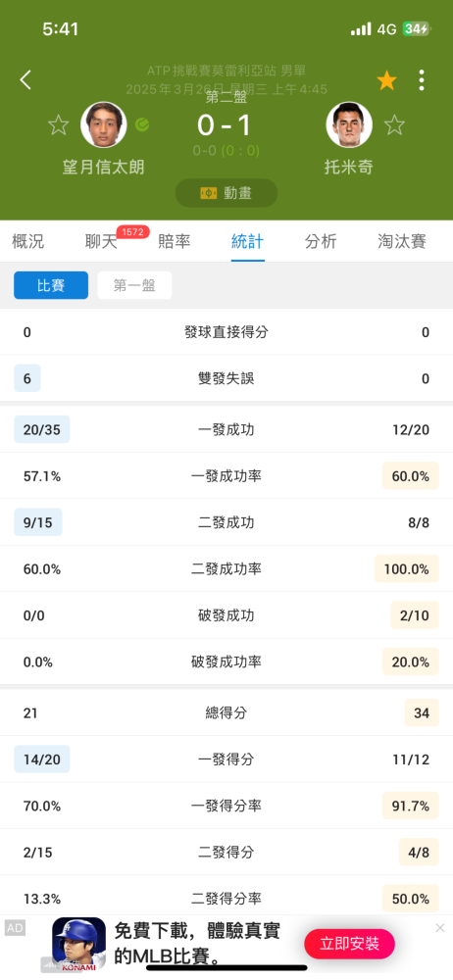Open the three-dot more options menu
The image size is (453, 980).
point(422,80)
